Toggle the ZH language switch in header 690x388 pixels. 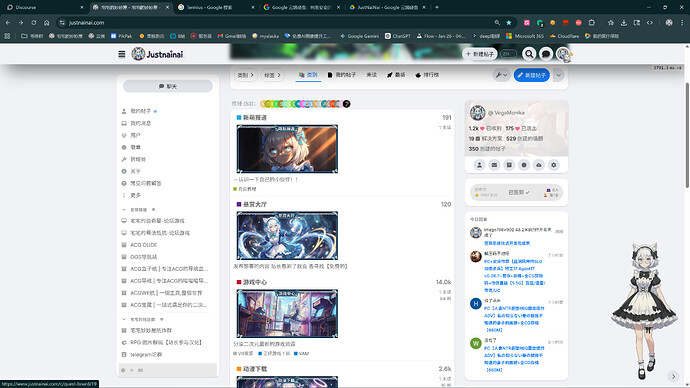(x=508, y=54)
